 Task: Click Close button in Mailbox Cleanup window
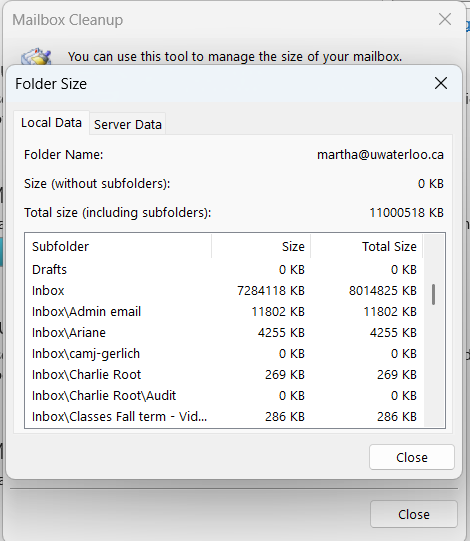click(x=414, y=514)
